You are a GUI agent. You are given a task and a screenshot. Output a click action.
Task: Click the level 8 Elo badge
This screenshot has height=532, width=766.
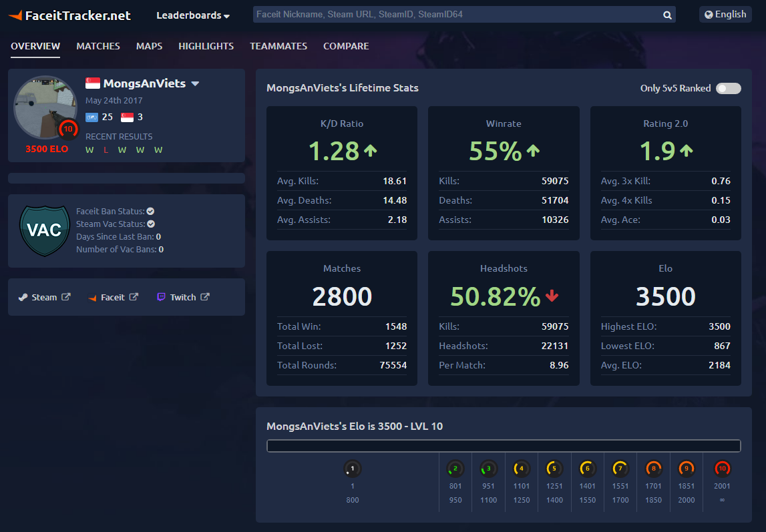tap(654, 469)
